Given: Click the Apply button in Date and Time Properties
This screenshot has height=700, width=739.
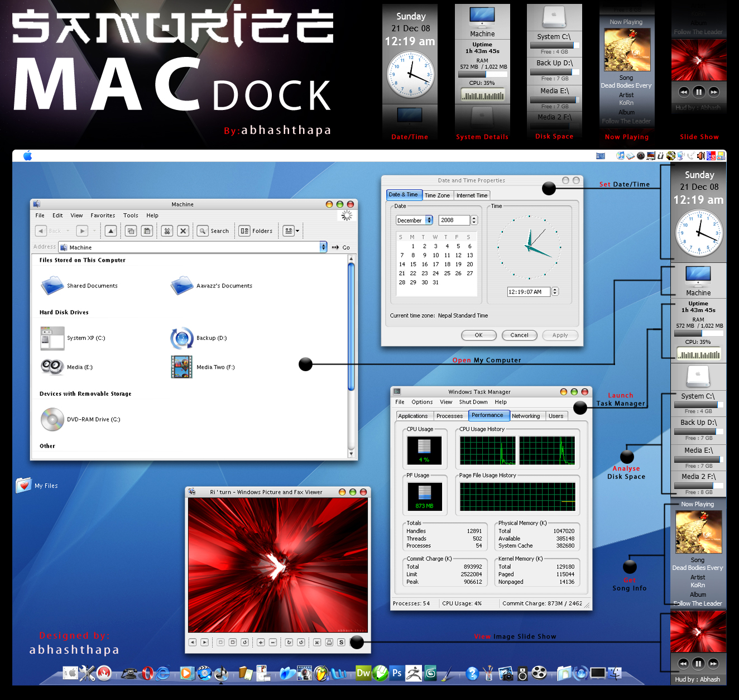Looking at the screenshot, I should coord(560,335).
